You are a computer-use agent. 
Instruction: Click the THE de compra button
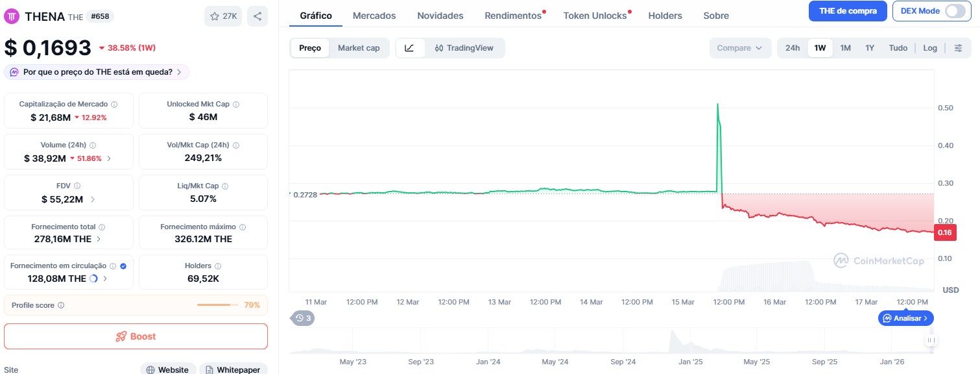coord(848,11)
